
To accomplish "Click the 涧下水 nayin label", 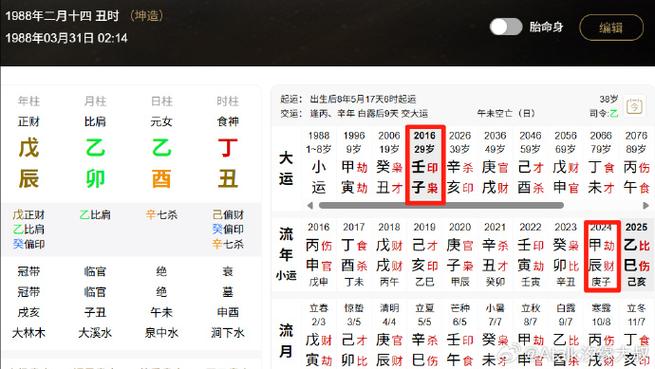I will pyautogui.click(x=228, y=333).
